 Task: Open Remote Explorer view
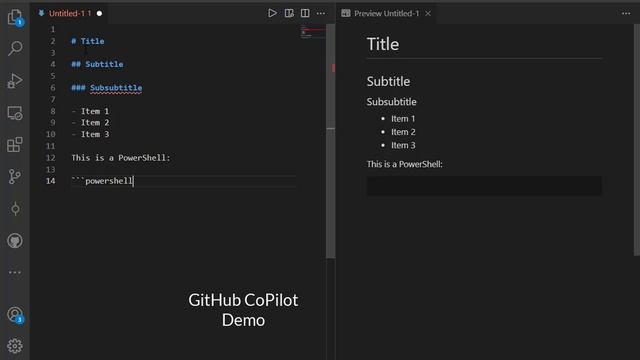coord(15,113)
